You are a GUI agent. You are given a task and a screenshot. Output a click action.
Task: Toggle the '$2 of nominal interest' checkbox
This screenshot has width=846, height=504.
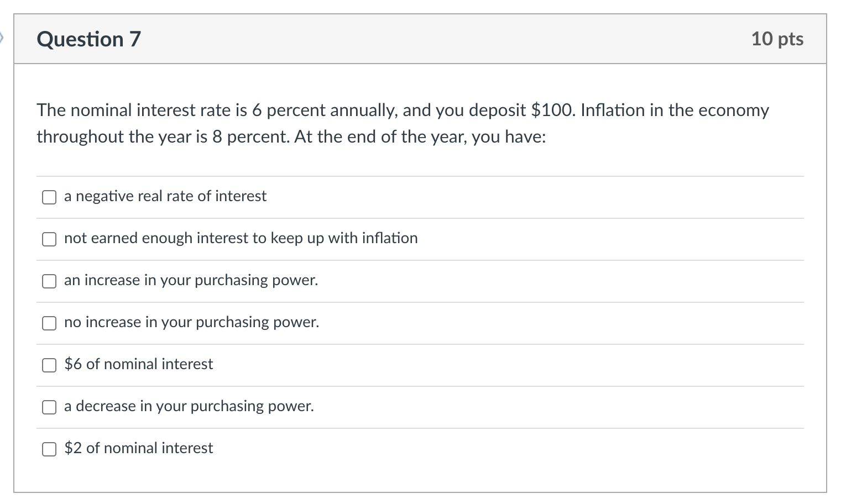pos(49,449)
